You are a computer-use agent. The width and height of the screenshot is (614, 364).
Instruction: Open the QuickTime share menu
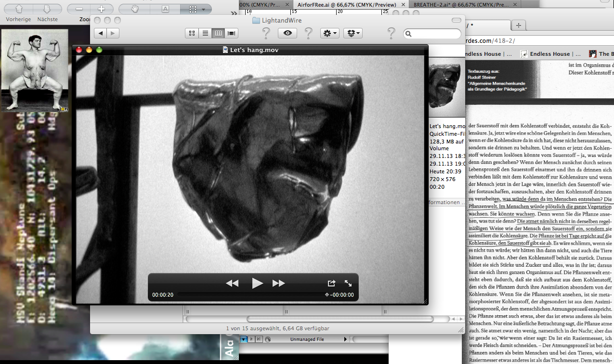point(331,283)
